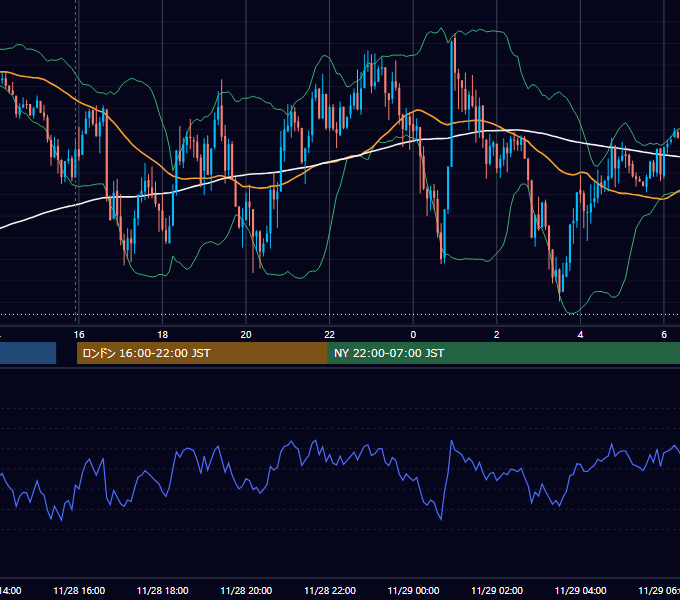This screenshot has height=600, width=680.
Task: Click the 11/29 04:00 time label
Action: (581, 590)
